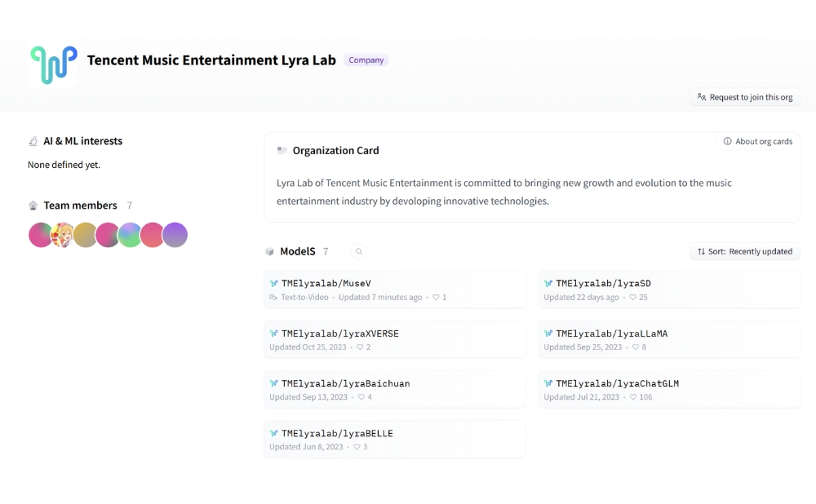
Task: Click the 106 likes count on lyraChatGLM
Action: click(x=645, y=397)
